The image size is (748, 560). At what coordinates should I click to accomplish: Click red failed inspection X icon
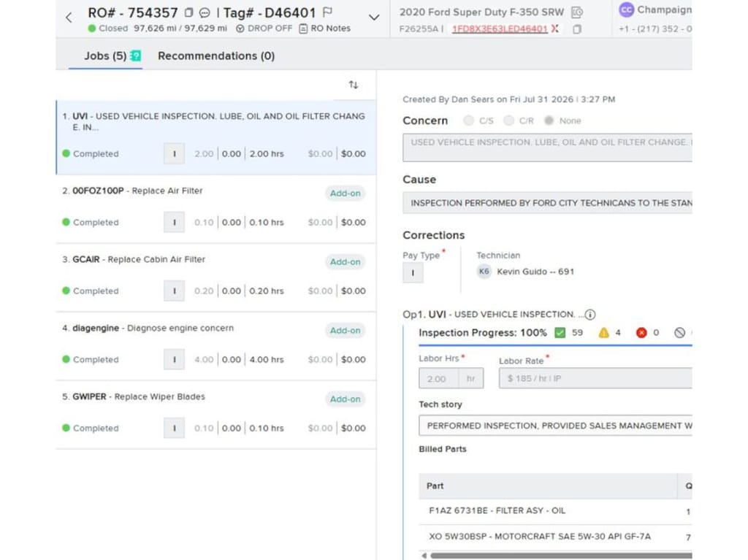(641, 332)
